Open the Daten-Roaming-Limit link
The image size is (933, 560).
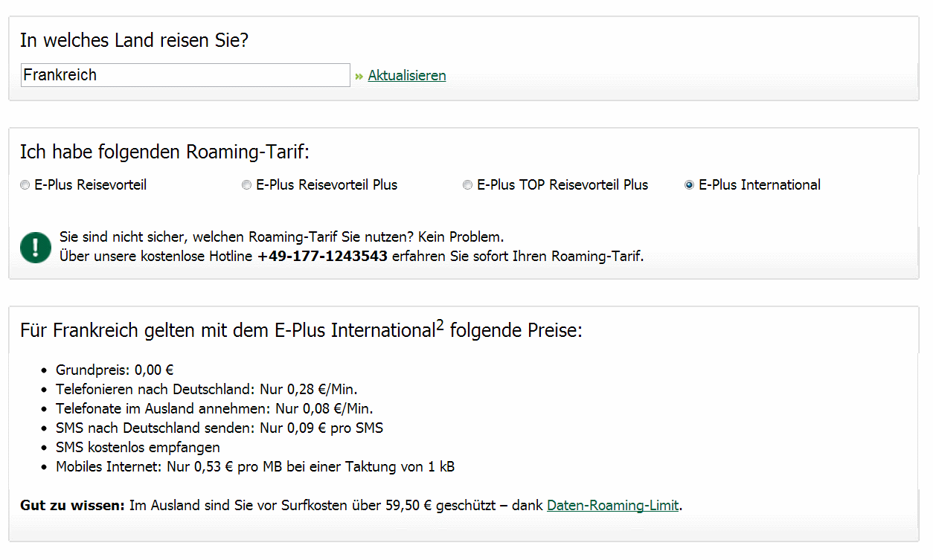coord(613,506)
